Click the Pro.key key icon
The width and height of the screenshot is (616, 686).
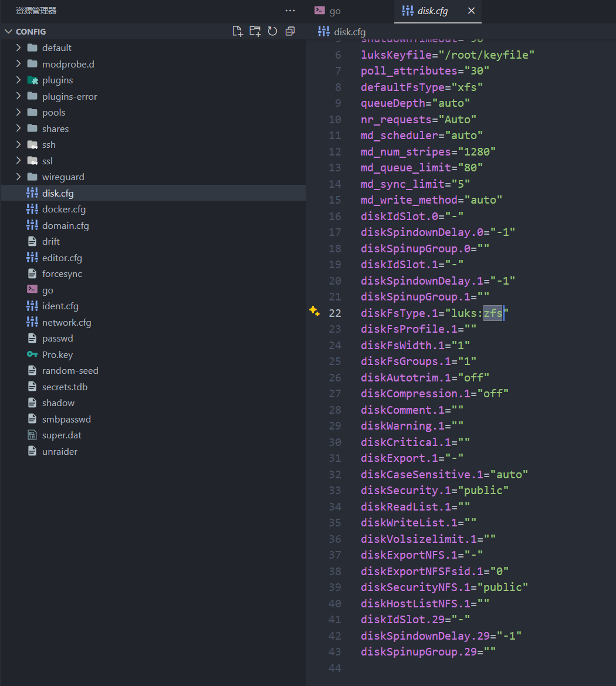32,354
